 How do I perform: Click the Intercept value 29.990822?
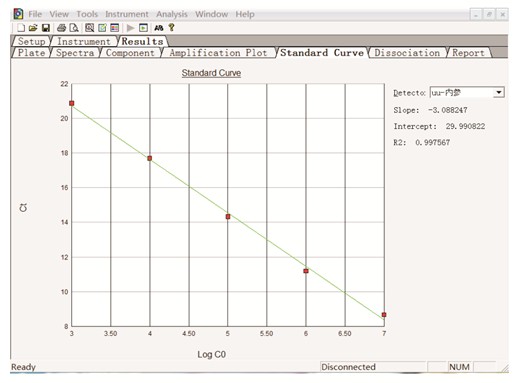465,126
